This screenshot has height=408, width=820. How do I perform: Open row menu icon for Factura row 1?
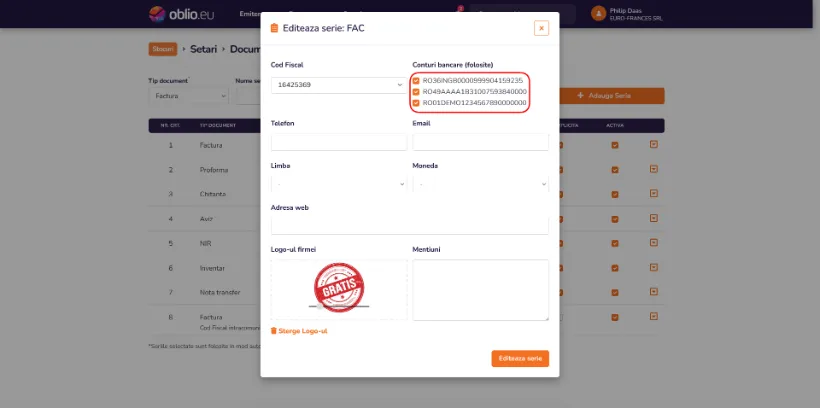pyautogui.click(x=654, y=144)
